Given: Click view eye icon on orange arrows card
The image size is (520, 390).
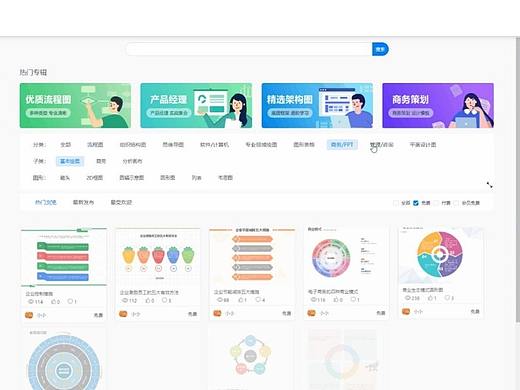Looking at the screenshot, I should click(x=220, y=300).
